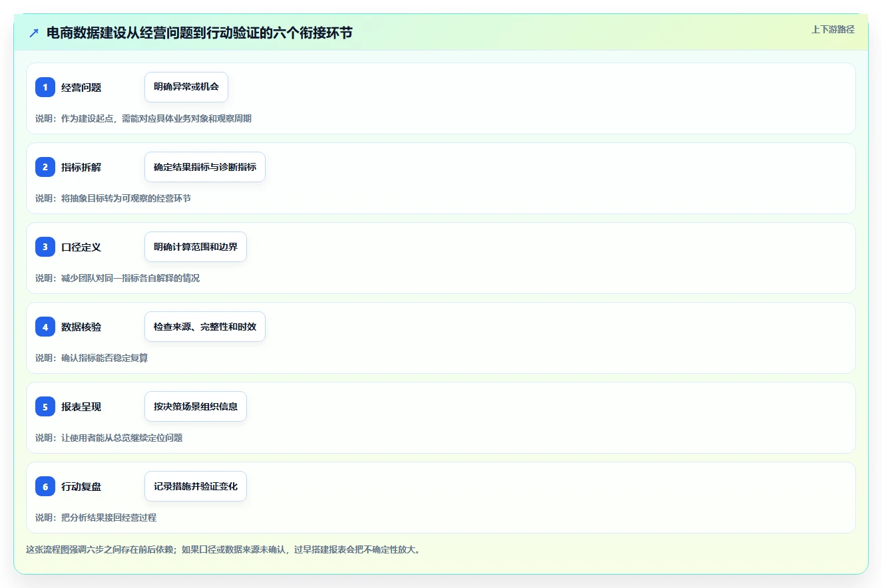Viewport: 882px width, 588px height.
Task: Click the 检查来源、完整性和时效 chip
Action: point(205,327)
